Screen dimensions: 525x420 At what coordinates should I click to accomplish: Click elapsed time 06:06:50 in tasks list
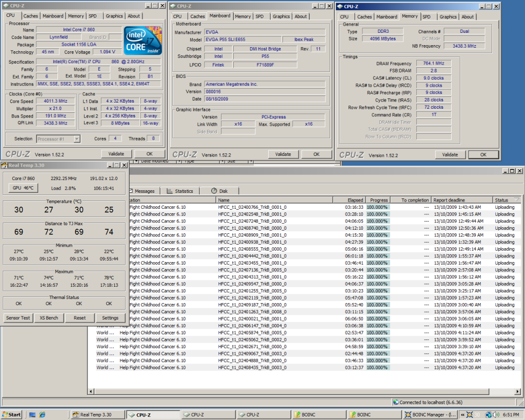click(x=354, y=318)
